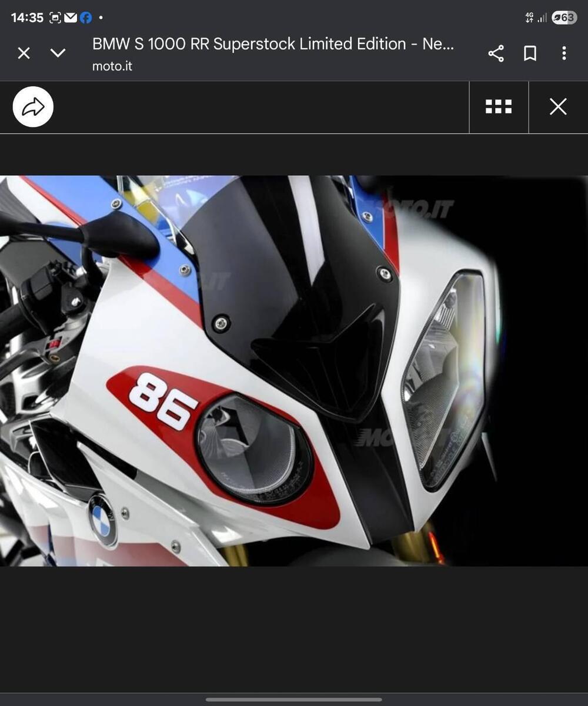Tap the 63 battery percentage indicator
588x706 pixels.
[568, 18]
